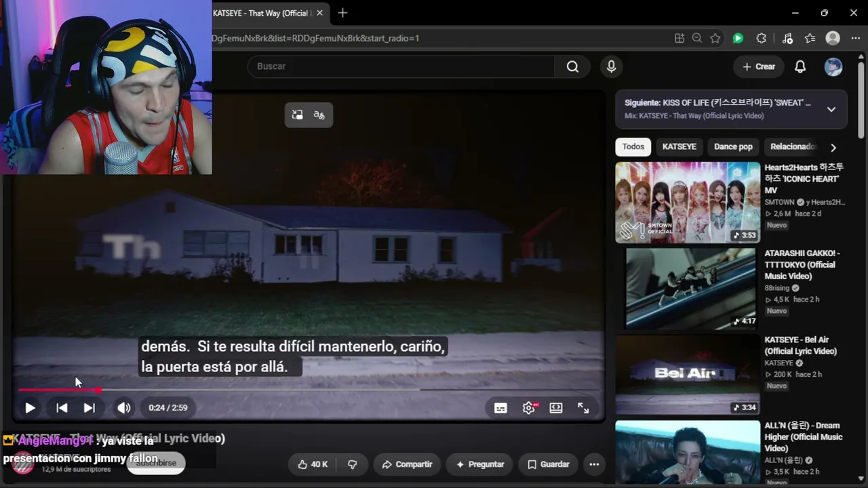
Task: Click the Preguntar button
Action: (480, 464)
